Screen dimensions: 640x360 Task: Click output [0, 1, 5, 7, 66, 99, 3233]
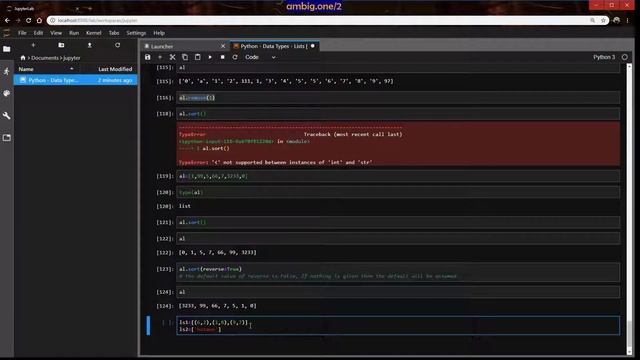coord(218,253)
